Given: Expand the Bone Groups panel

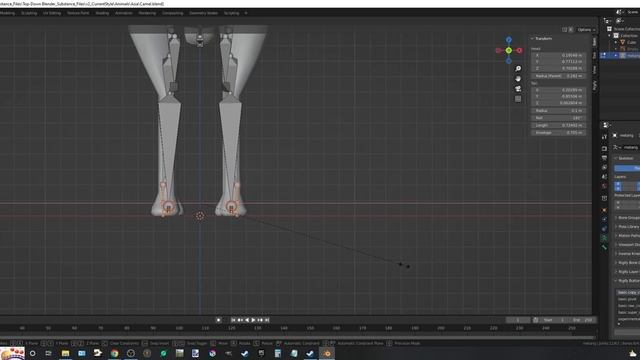Looking at the screenshot, I should pos(616,218).
